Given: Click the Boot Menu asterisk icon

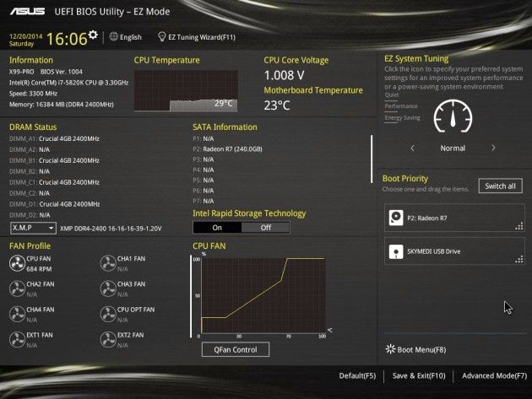Looking at the screenshot, I should tap(390, 349).
